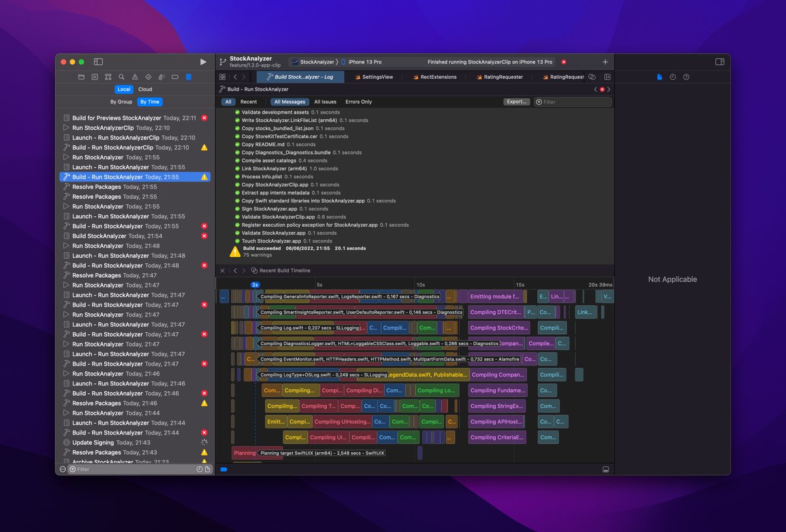The height and width of the screenshot is (532, 786).
Task: Select Build StockAnalyzer Today 21:54 report
Action: [134, 236]
